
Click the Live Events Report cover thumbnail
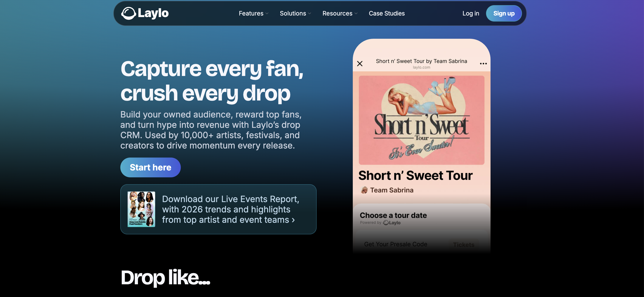click(141, 209)
